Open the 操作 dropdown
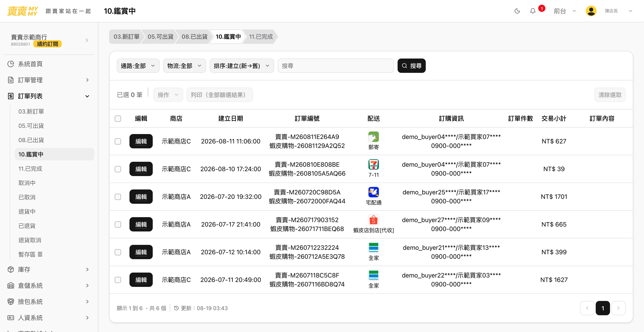The height and width of the screenshot is (332, 644). [x=168, y=95]
